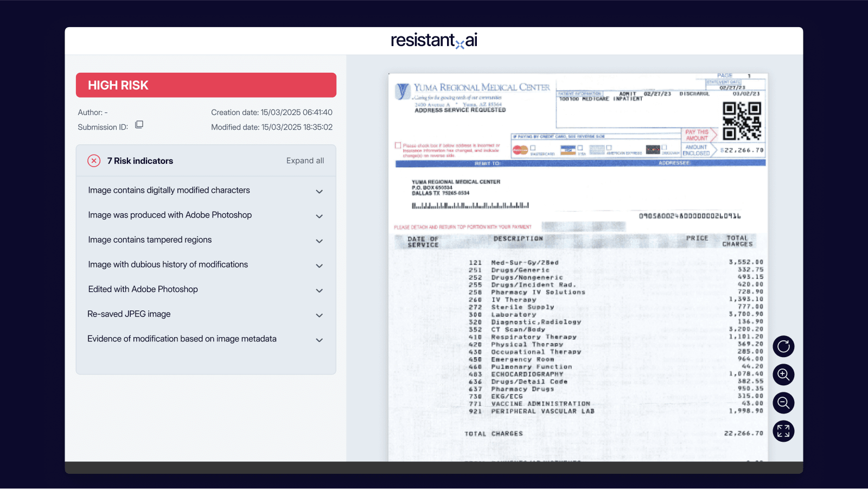
Task: Zoom in on the document preview
Action: coord(783,374)
